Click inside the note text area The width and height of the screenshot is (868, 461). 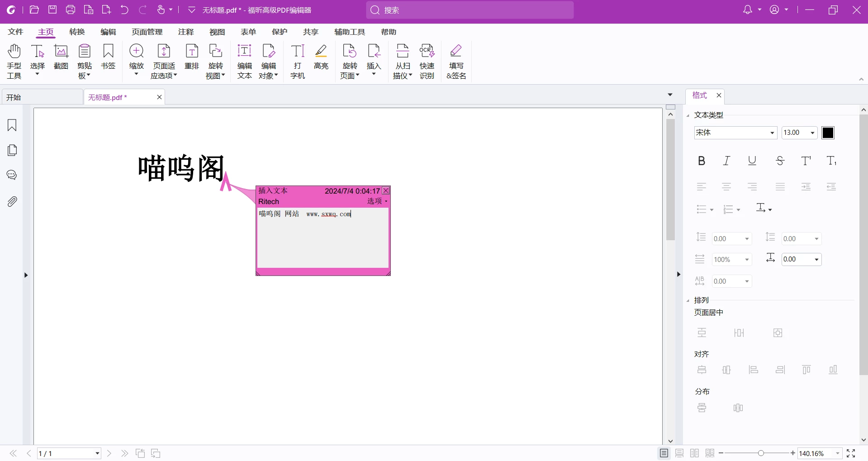pyautogui.click(x=323, y=238)
